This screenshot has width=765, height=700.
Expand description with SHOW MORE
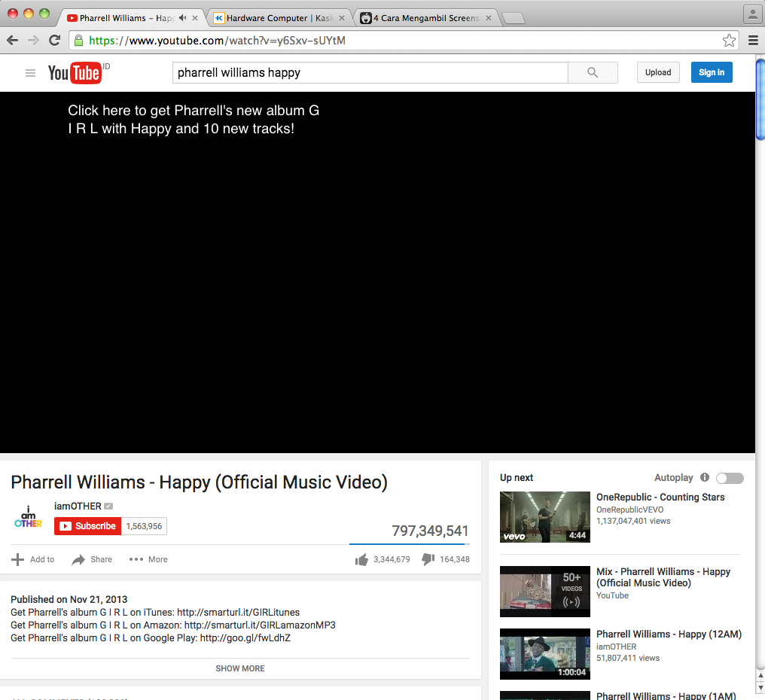point(240,668)
